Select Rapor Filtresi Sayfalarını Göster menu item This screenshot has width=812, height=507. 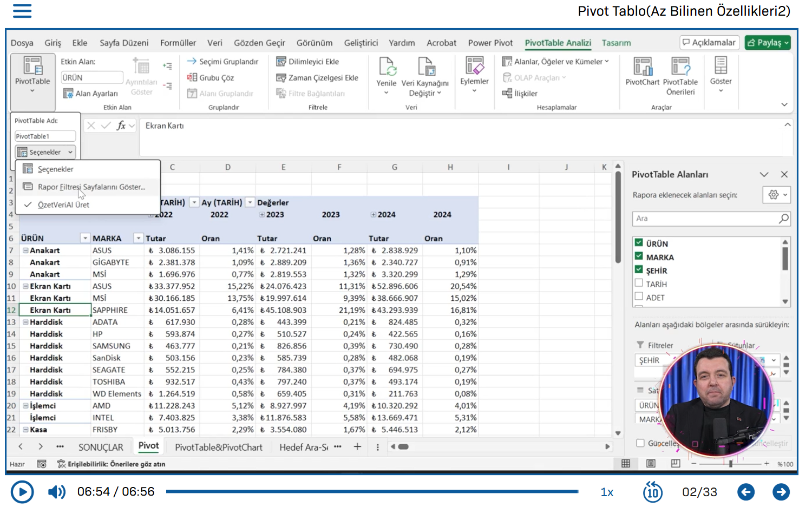point(91,187)
